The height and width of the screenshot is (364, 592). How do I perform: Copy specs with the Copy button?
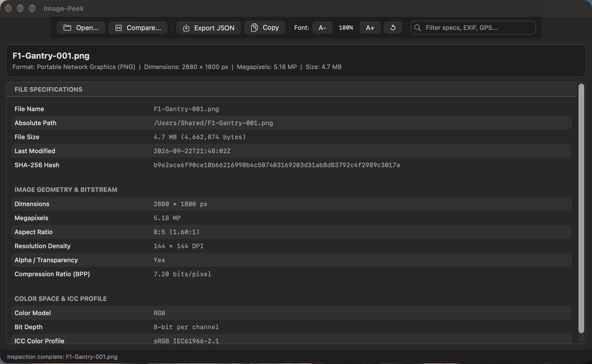point(265,28)
